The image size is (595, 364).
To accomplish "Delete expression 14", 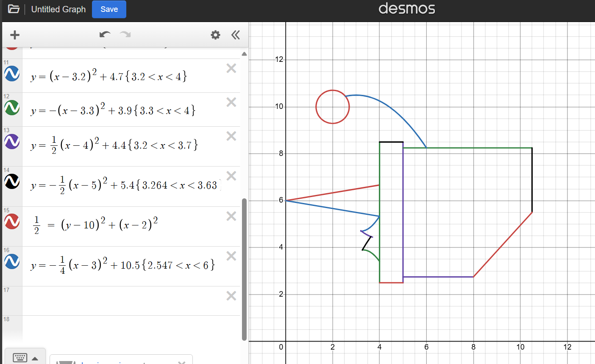I will [x=231, y=176].
